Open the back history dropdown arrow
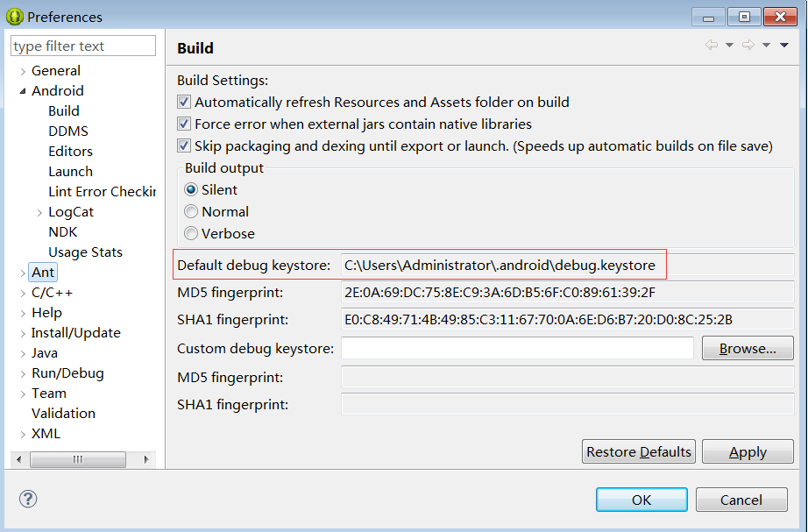 [730, 46]
